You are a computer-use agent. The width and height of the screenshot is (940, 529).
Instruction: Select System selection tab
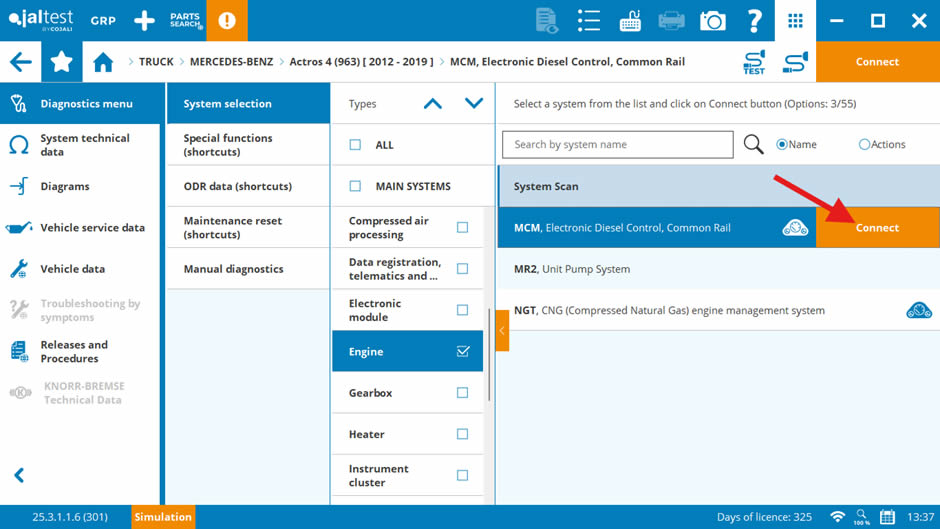pyautogui.click(x=248, y=104)
